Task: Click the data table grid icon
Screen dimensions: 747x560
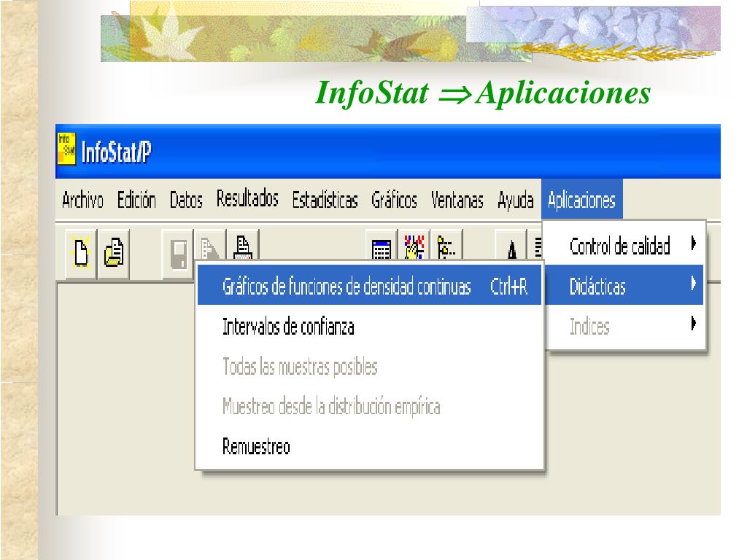Action: tap(381, 246)
